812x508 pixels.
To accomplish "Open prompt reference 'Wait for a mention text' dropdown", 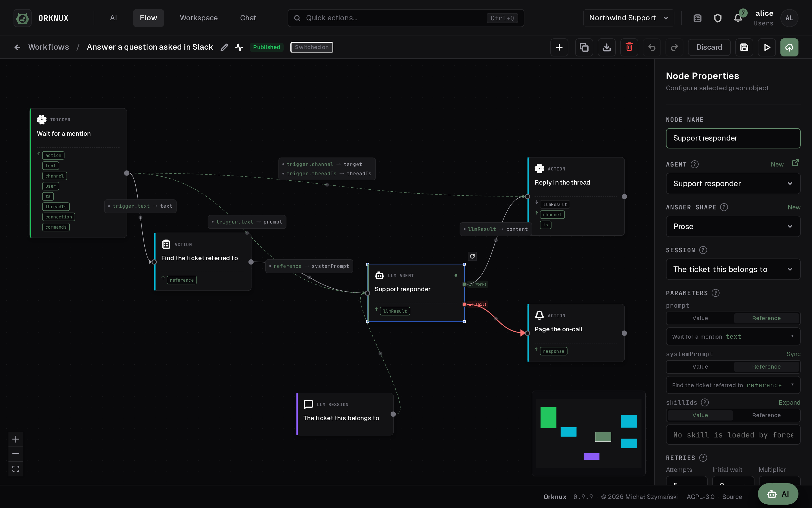I will pos(733,337).
